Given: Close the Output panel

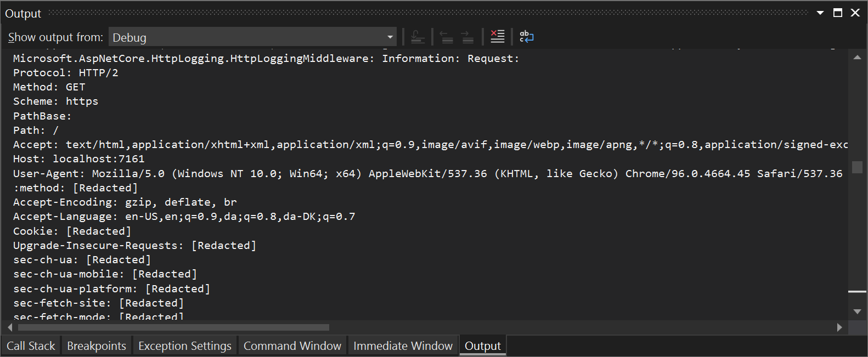Looking at the screenshot, I should 855,13.
